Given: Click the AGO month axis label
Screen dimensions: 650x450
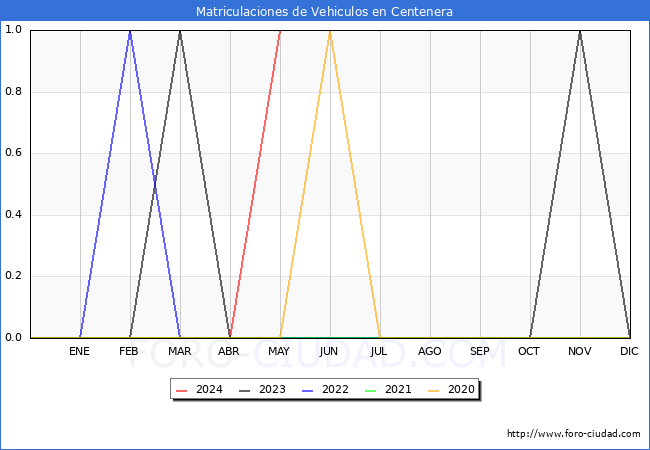Looking at the screenshot, I should (429, 351).
